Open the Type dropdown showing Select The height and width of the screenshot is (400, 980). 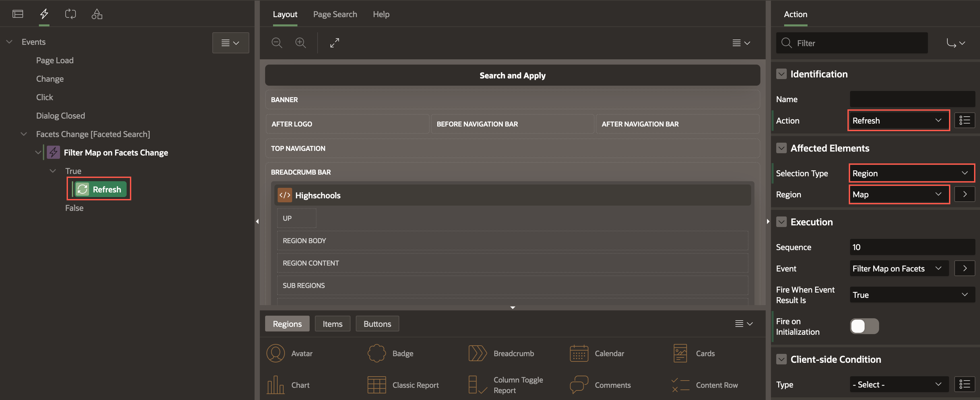(x=899, y=384)
